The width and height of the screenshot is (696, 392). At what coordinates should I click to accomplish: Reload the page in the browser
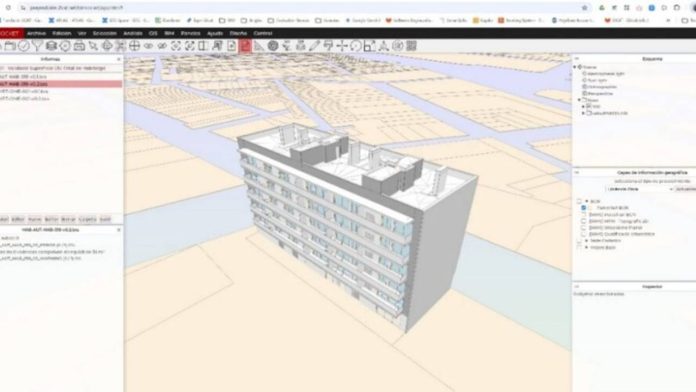[x=8, y=8]
